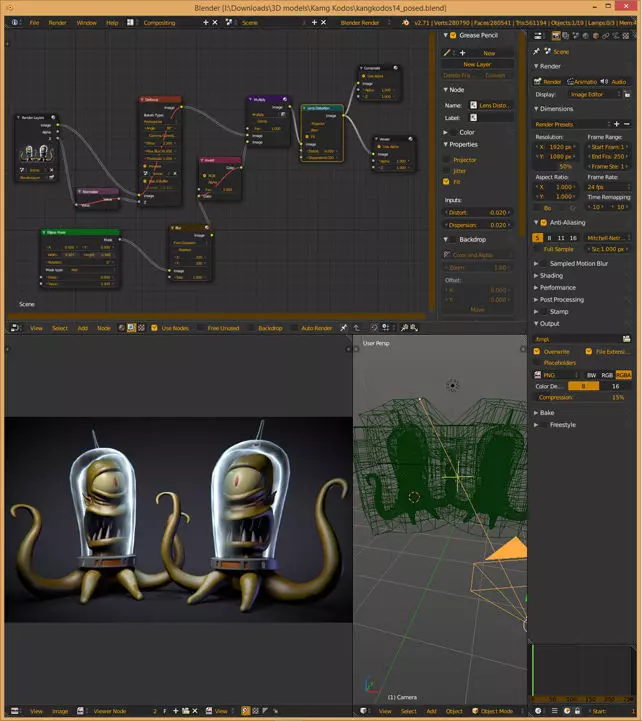
Task: Add a new render preset plus icon
Action: click(617, 124)
